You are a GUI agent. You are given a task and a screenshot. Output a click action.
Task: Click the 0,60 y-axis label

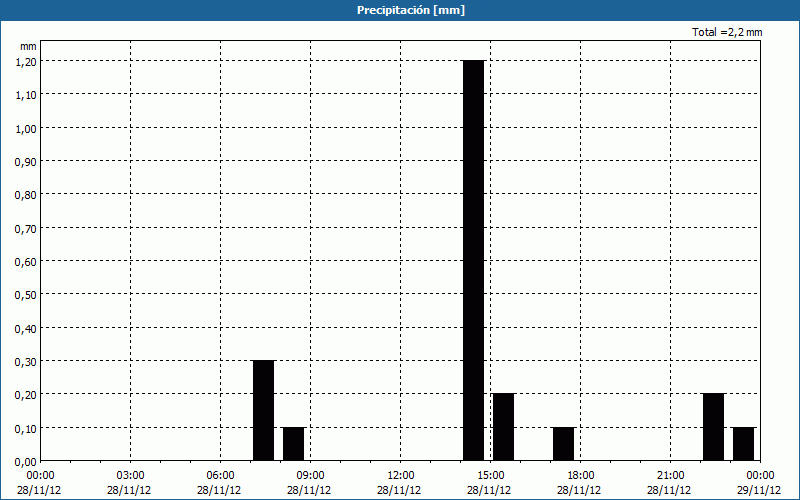[x=26, y=261]
